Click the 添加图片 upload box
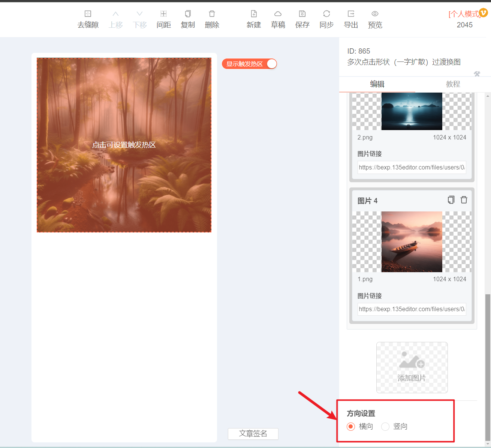 coord(412,367)
